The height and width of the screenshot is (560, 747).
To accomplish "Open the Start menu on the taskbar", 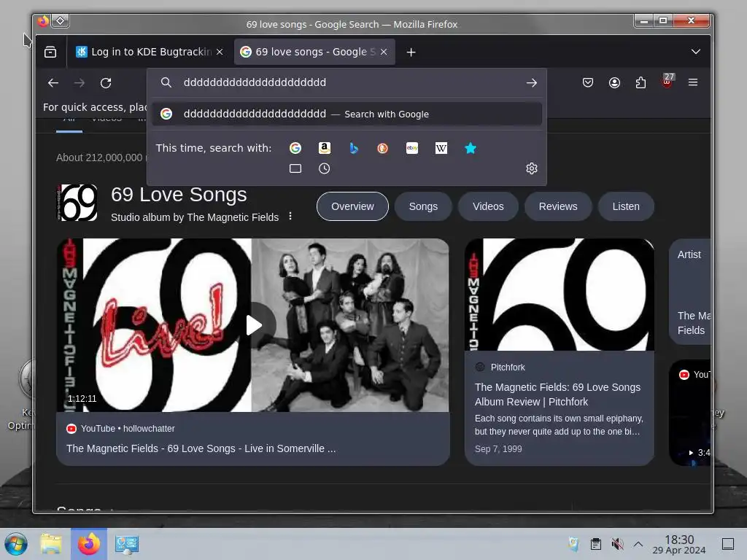I will 16,544.
